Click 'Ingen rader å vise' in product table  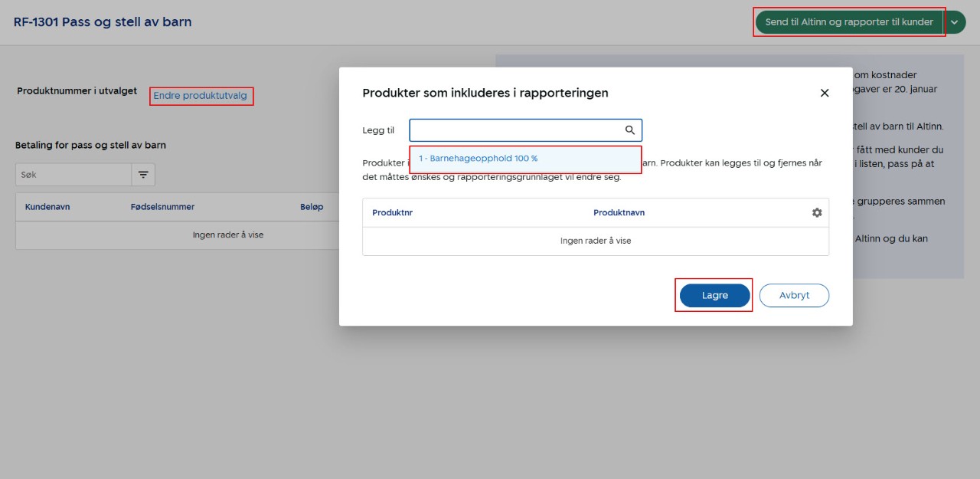(595, 241)
